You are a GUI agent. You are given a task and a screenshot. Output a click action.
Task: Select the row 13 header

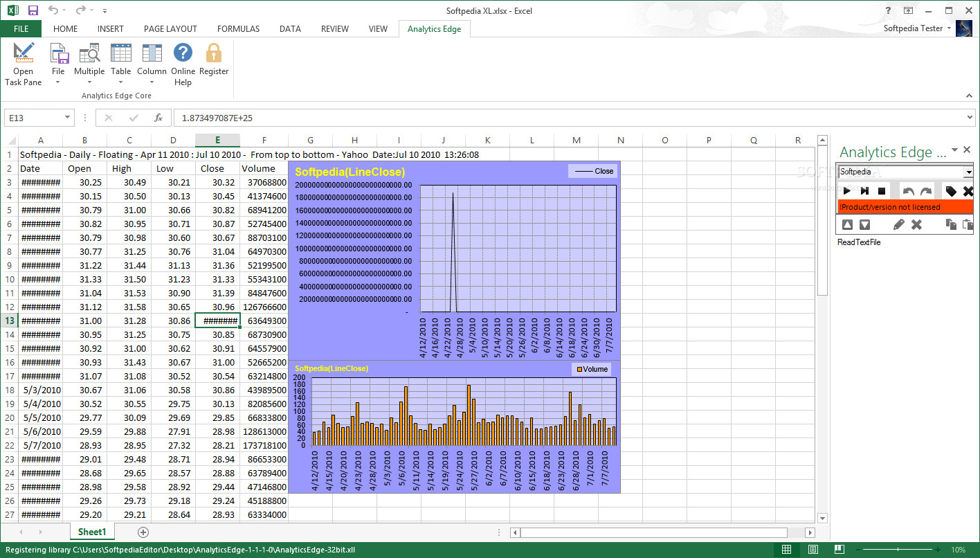click(10, 321)
